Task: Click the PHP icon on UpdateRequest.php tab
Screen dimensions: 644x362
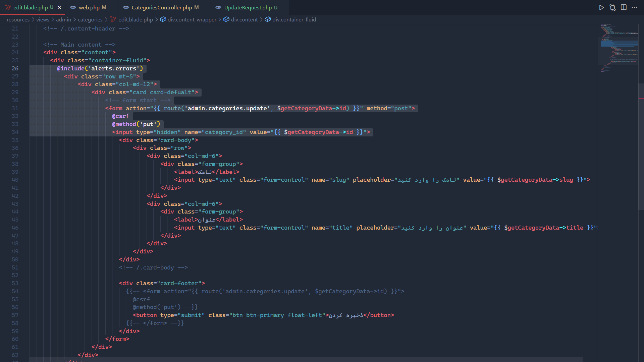Action: 218,7
